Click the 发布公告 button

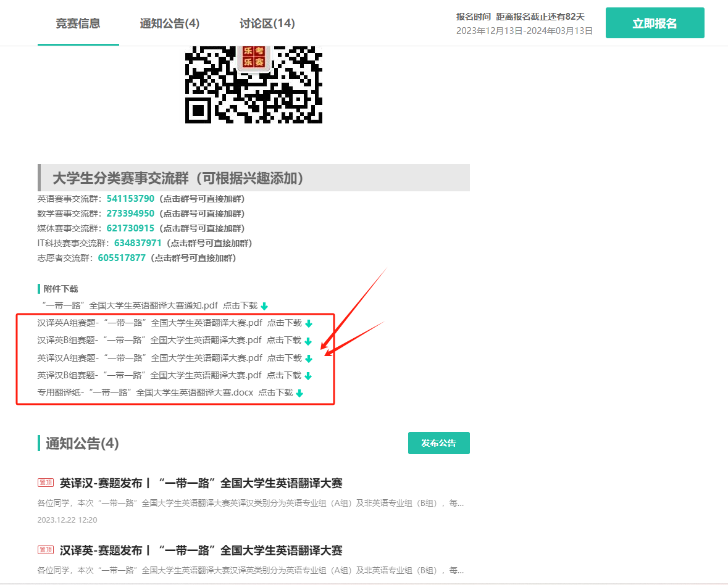coord(438,443)
